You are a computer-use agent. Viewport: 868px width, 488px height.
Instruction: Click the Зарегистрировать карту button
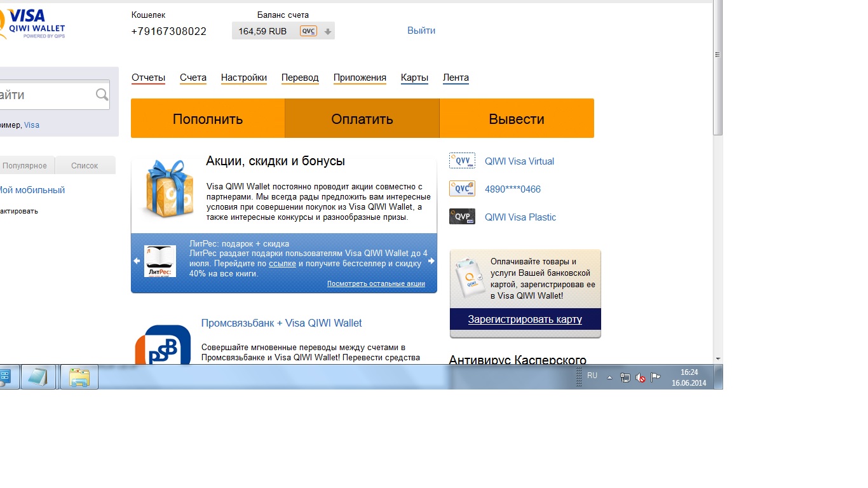click(525, 319)
